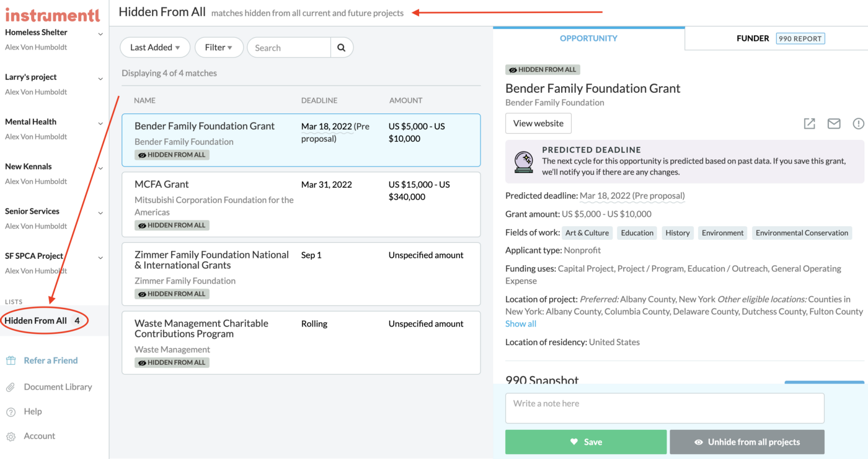Click the History field tag
The height and width of the screenshot is (459, 868).
click(678, 233)
